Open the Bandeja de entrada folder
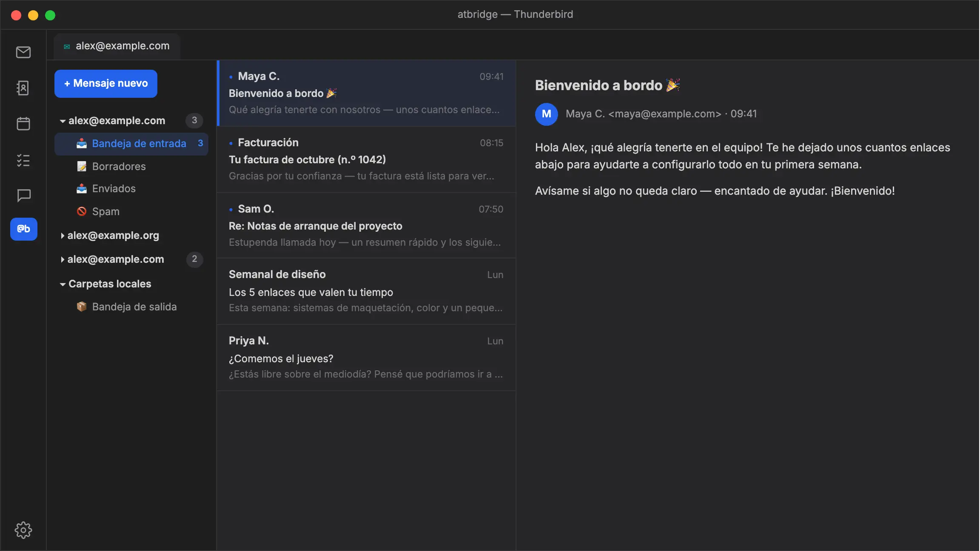Viewport: 980px width, 551px height. coord(131,144)
